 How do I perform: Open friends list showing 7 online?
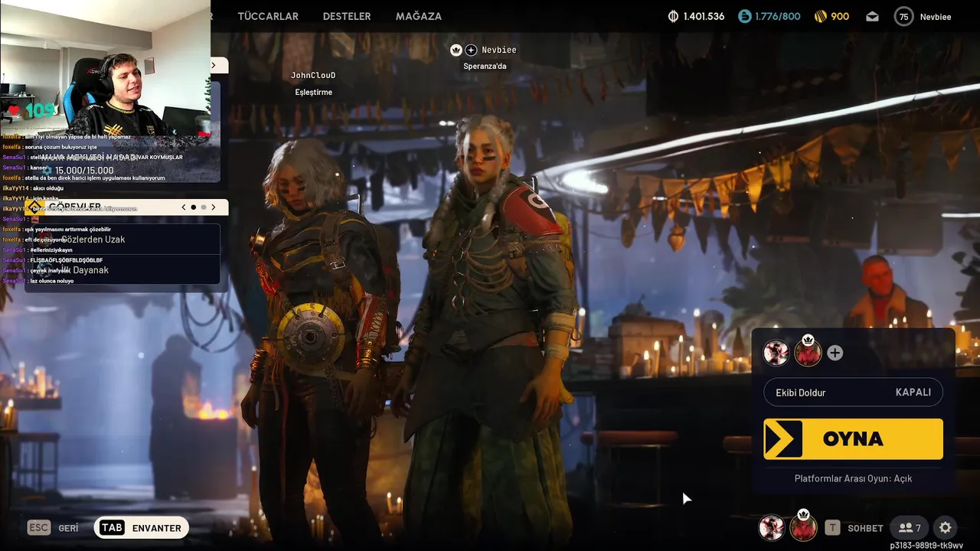pos(910,528)
